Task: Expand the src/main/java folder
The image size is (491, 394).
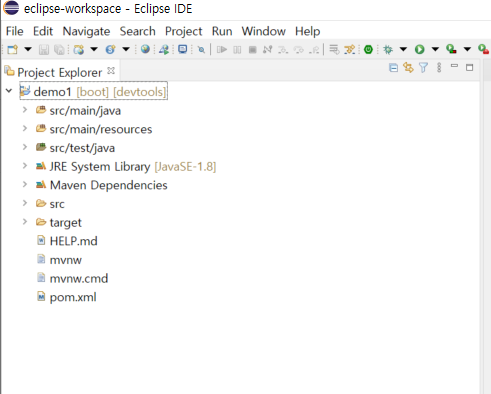Action: 25,110
